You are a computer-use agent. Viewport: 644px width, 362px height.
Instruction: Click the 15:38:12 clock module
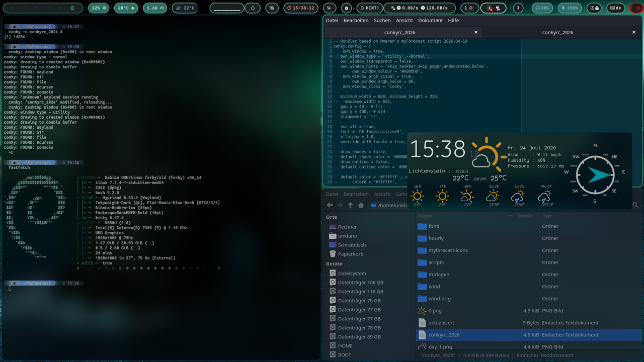[x=301, y=8]
